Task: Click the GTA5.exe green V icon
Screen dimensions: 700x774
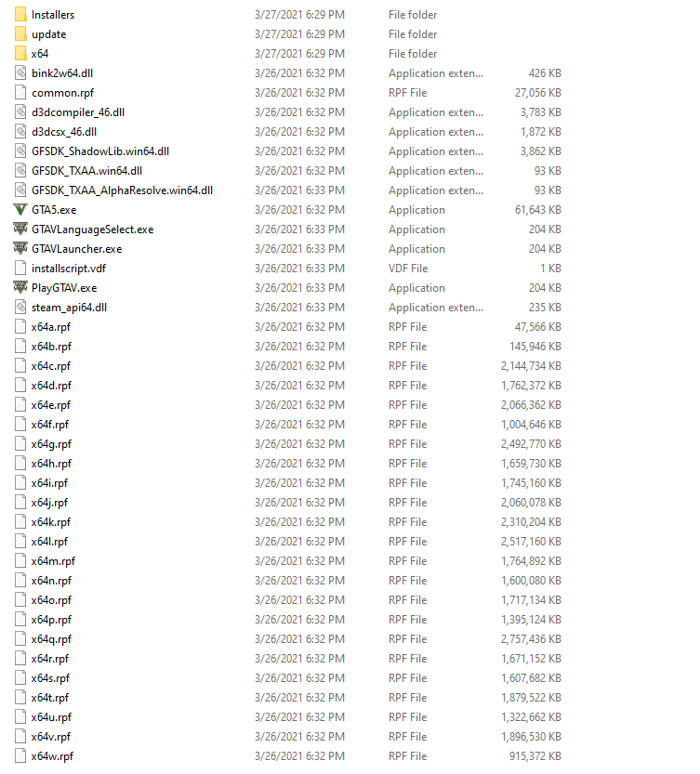Action: click(x=20, y=209)
